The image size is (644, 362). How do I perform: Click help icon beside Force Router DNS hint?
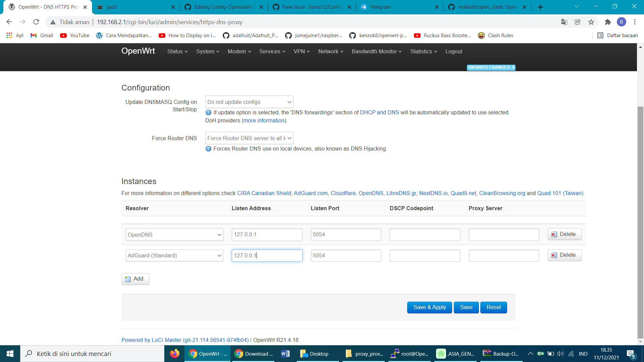click(x=208, y=149)
